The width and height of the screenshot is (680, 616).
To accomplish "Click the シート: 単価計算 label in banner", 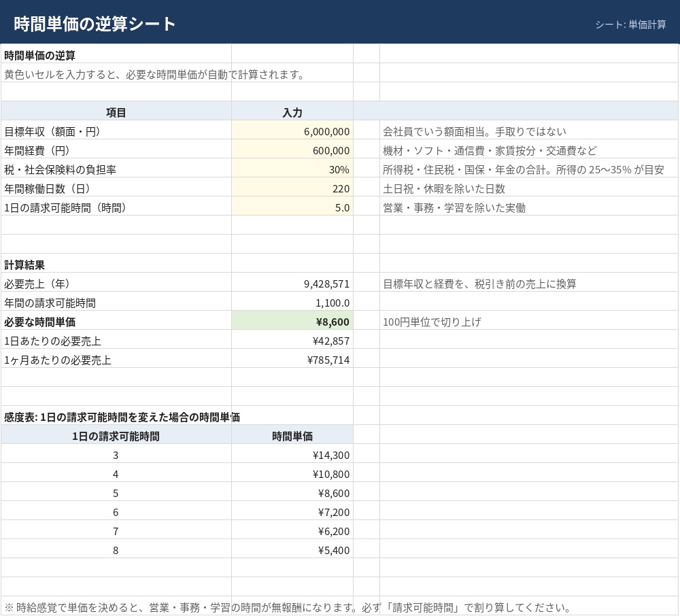I will pyautogui.click(x=630, y=24).
